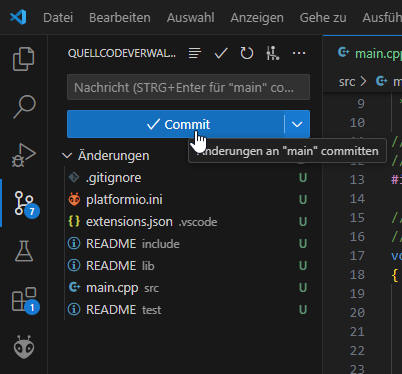Click the blue Commit button

[x=175, y=124]
